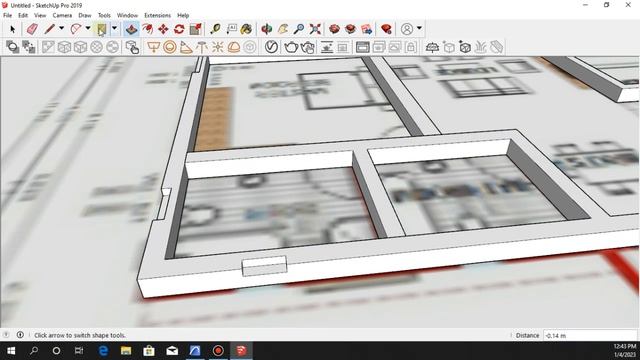The image size is (640, 360).
Task: Choose the Eraser tool
Action: 32,29
